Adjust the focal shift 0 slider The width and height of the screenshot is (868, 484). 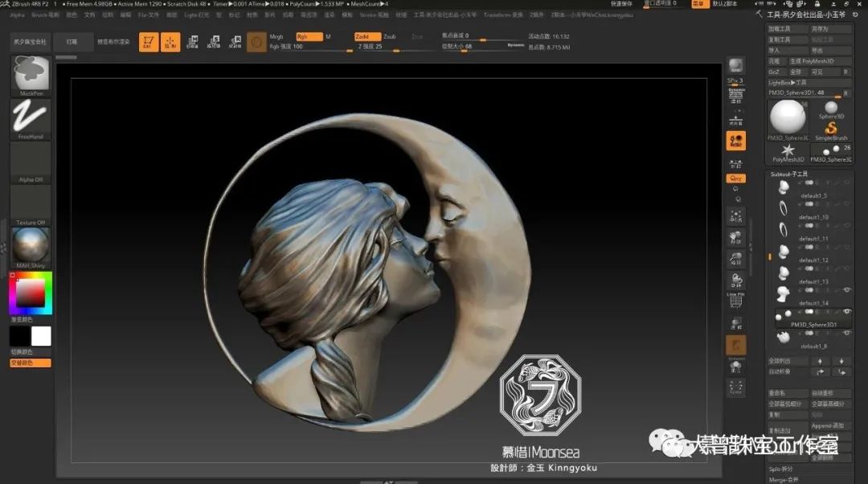tap(481, 36)
